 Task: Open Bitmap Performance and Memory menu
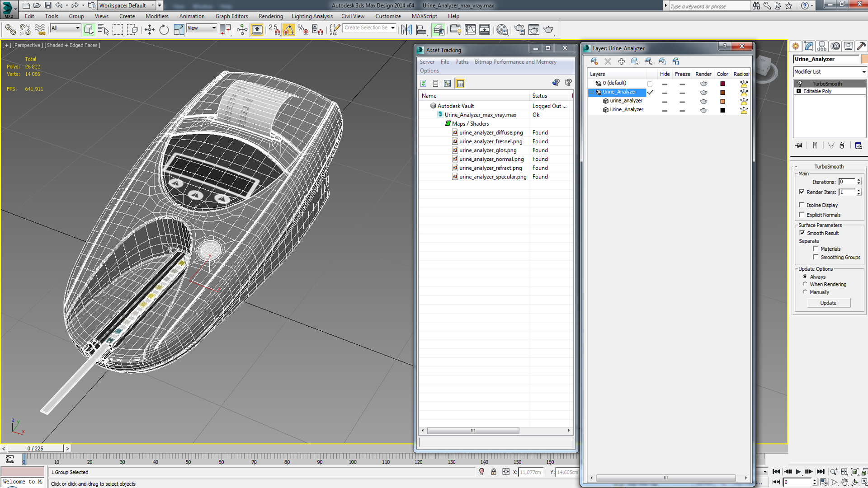(x=515, y=62)
